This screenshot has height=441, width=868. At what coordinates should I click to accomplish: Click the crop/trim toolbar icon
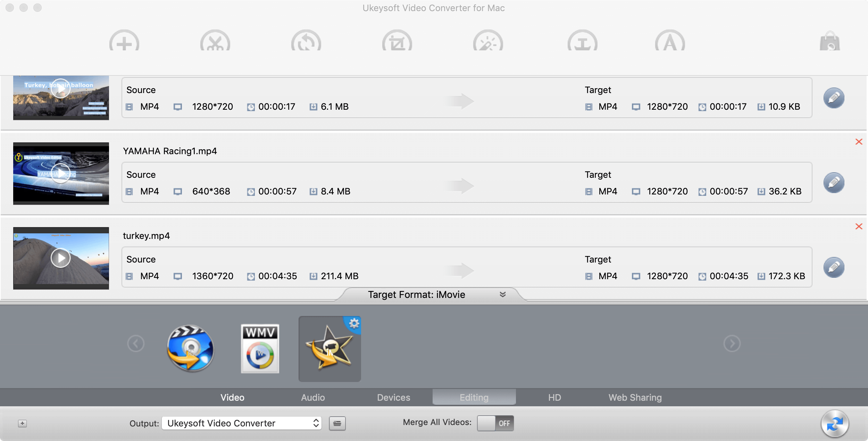click(x=393, y=42)
